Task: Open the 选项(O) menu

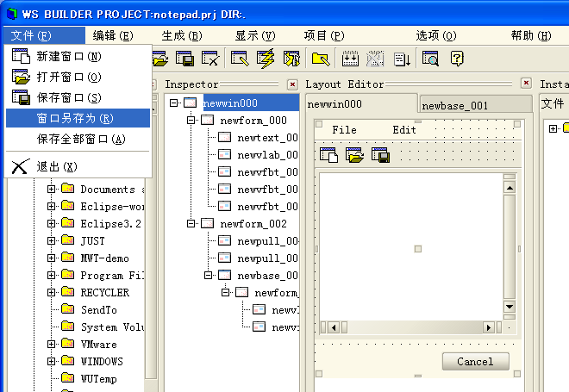Action: click(x=436, y=35)
